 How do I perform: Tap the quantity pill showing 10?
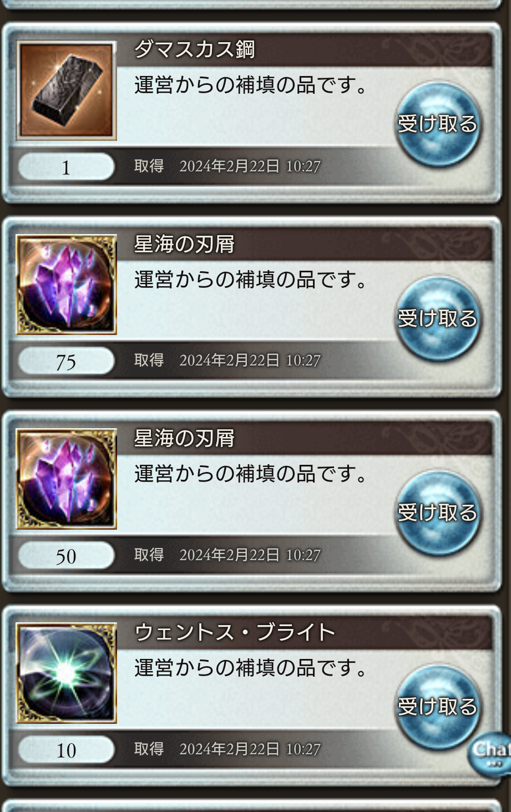pyautogui.click(x=66, y=750)
